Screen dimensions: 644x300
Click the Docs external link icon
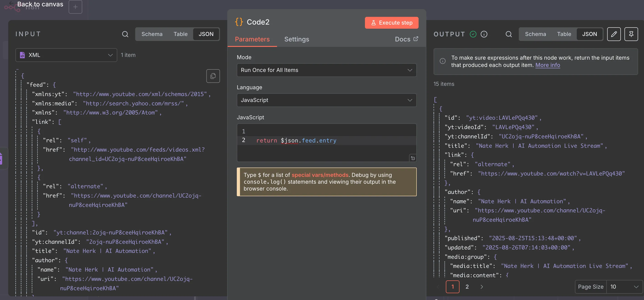[416, 39]
